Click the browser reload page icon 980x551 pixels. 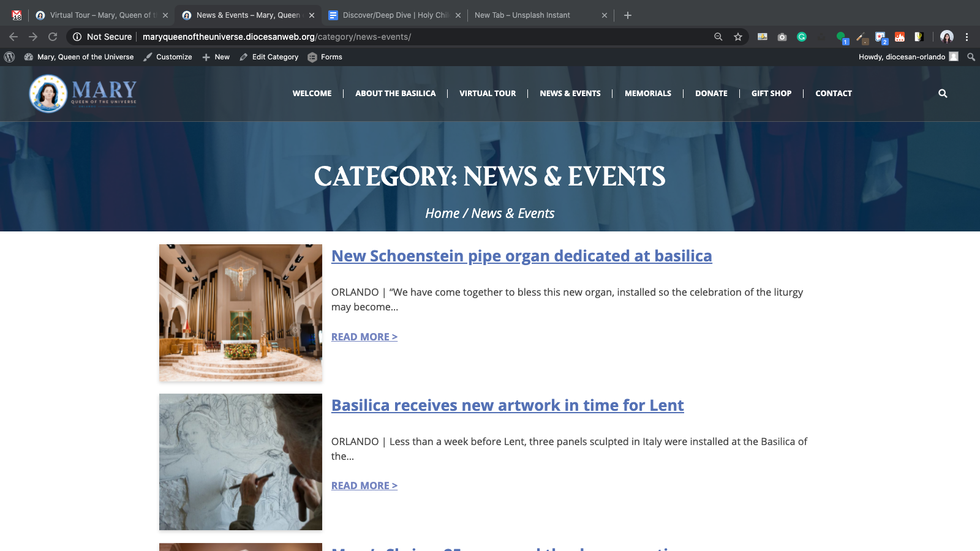point(53,37)
